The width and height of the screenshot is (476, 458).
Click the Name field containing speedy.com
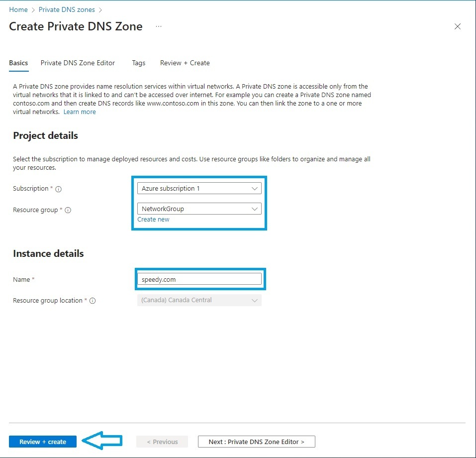199,279
